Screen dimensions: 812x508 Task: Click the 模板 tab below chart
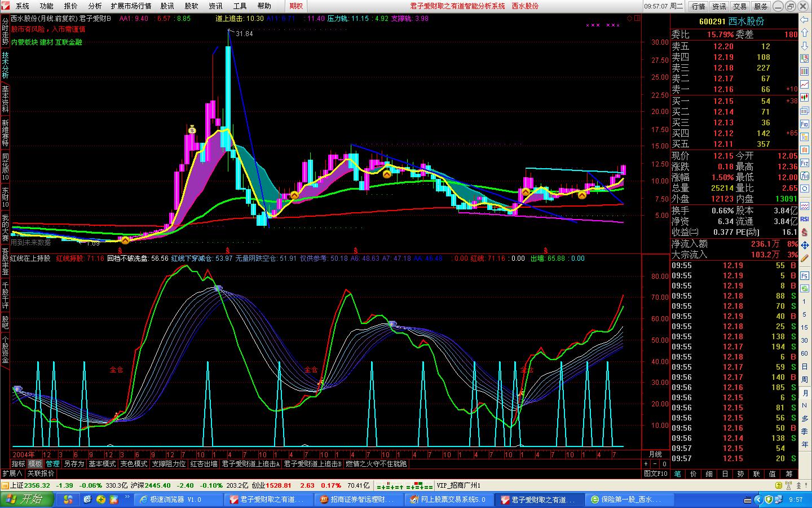(x=36, y=464)
